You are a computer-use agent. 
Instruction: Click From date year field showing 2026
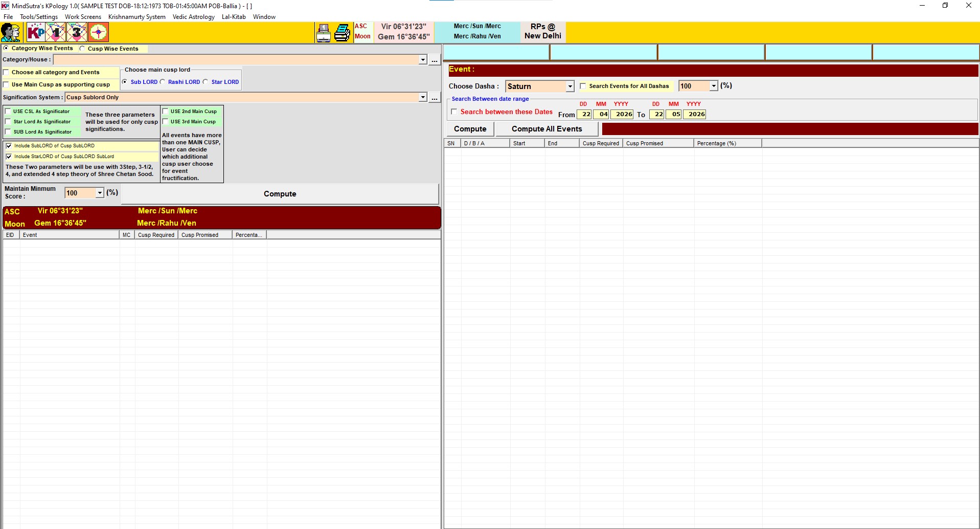[622, 114]
